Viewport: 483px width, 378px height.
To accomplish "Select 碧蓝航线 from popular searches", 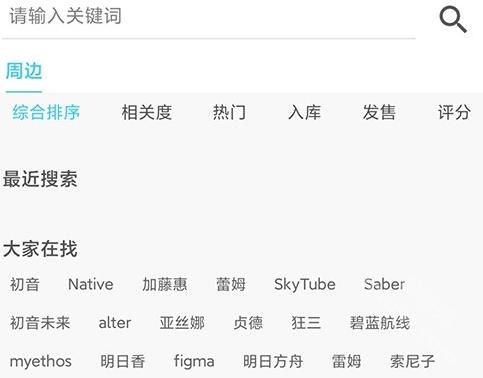I will tap(380, 323).
